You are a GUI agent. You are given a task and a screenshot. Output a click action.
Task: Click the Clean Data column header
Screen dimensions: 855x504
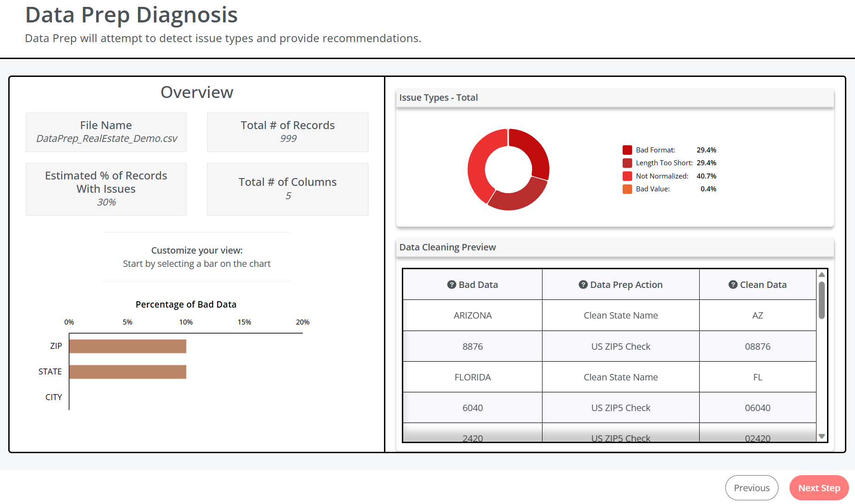coord(758,284)
